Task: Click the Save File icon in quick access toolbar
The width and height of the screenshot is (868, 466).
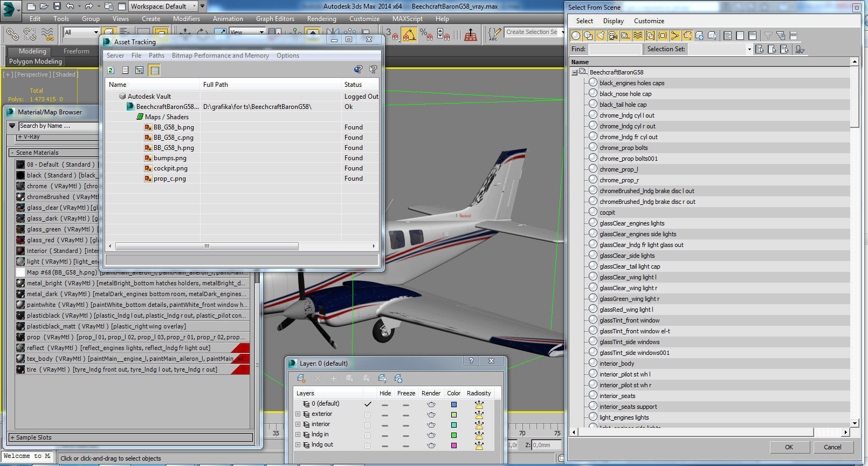Action: click(57, 6)
